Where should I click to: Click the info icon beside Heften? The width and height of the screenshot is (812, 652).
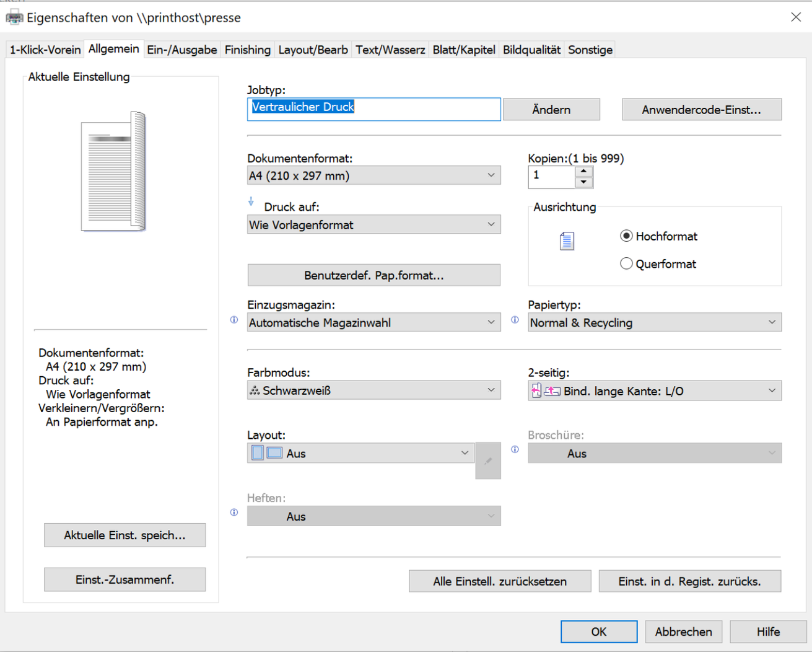tap(234, 513)
